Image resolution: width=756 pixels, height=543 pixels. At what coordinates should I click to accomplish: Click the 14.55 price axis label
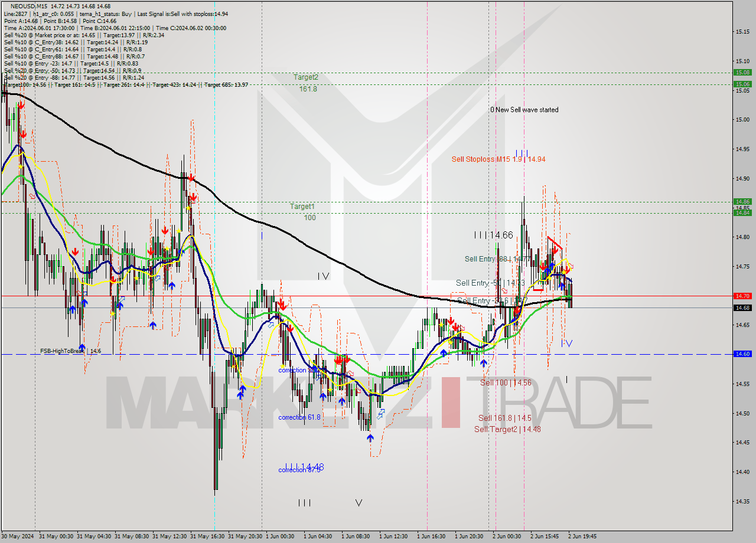[742, 384]
